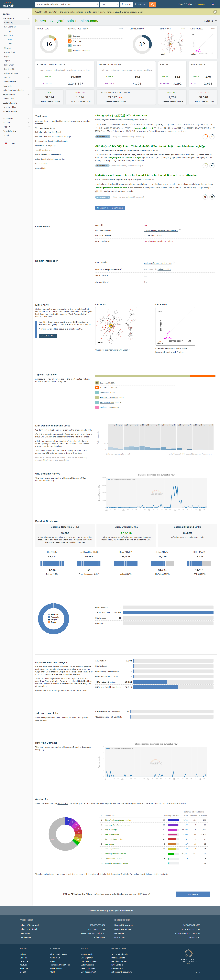Click the external link icon beside URL Searched For

180,230
